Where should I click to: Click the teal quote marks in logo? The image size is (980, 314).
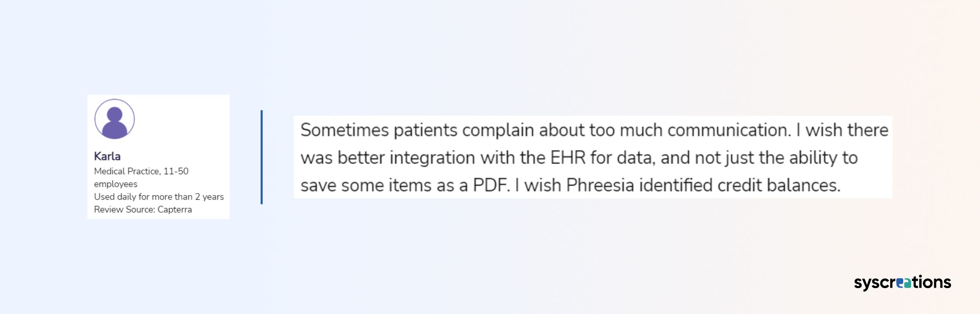tap(904, 283)
